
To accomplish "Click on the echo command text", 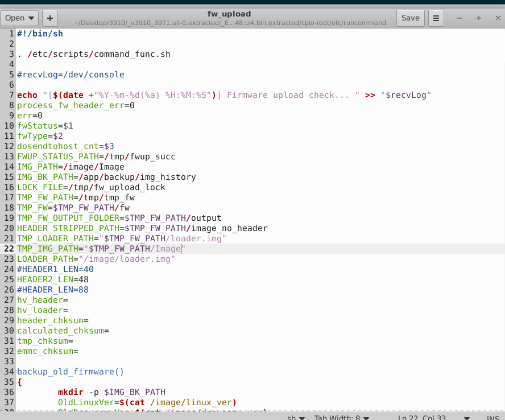I will point(27,95).
